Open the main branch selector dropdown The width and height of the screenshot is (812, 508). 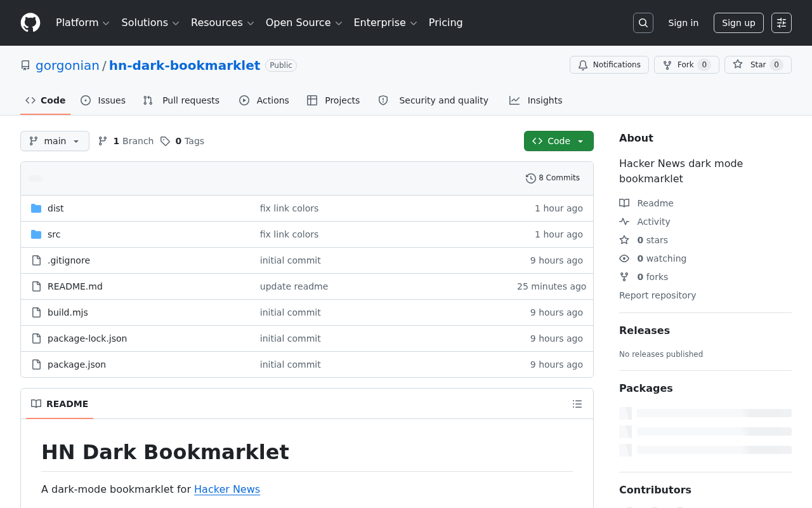55,141
